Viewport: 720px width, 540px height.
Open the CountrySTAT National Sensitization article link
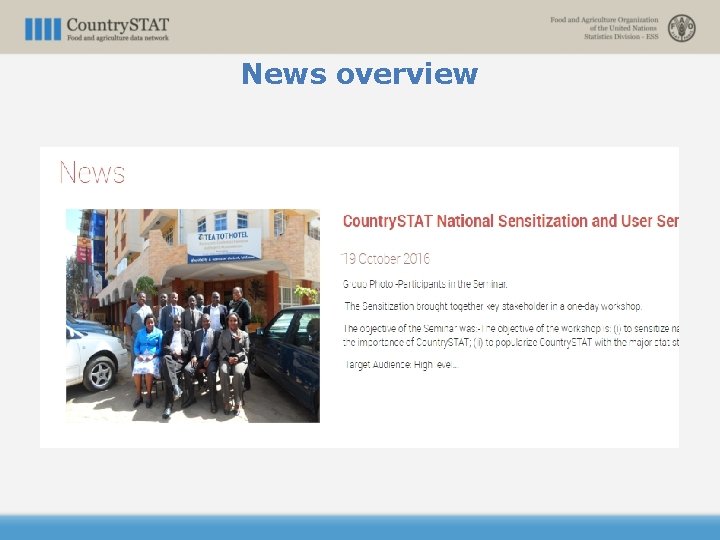coord(511,221)
